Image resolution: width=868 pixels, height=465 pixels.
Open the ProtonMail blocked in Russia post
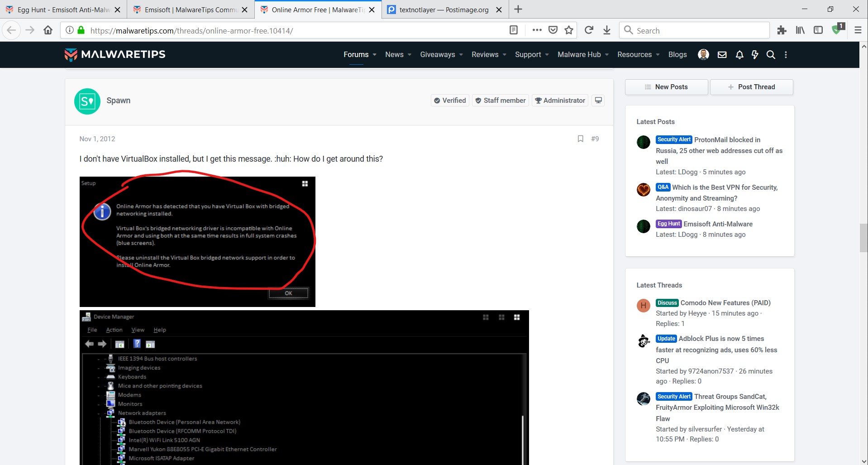click(x=719, y=151)
